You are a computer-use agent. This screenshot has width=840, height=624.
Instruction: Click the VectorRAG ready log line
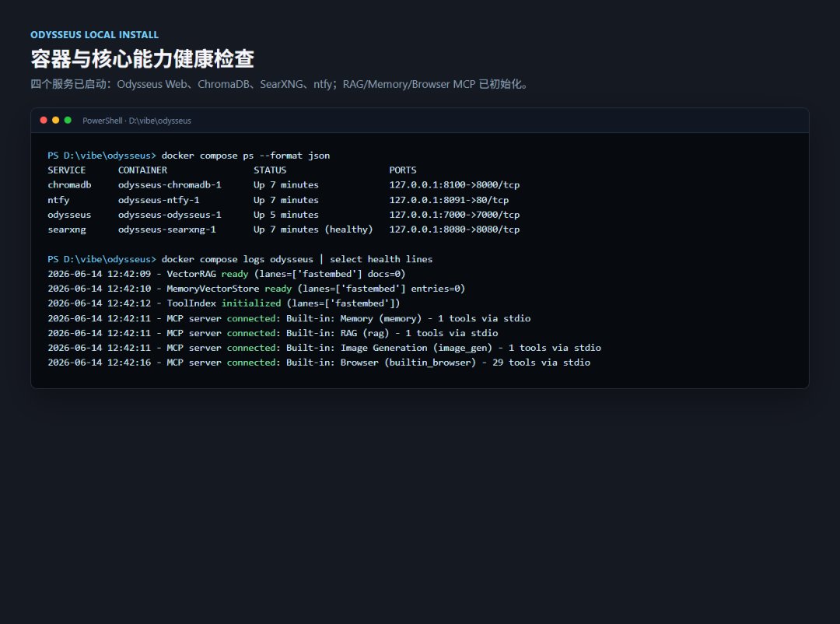[x=226, y=274]
